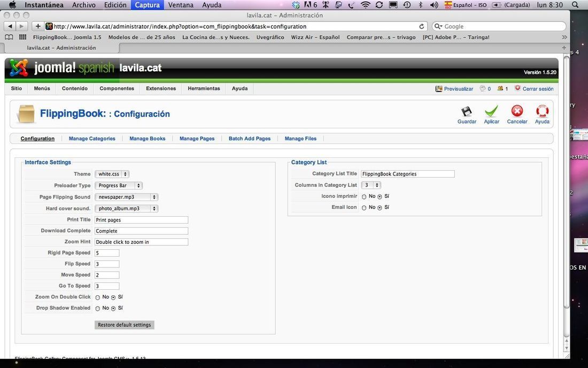This screenshot has height=368, width=588.
Task: Go to Manage Categories
Action: pyautogui.click(x=92, y=139)
